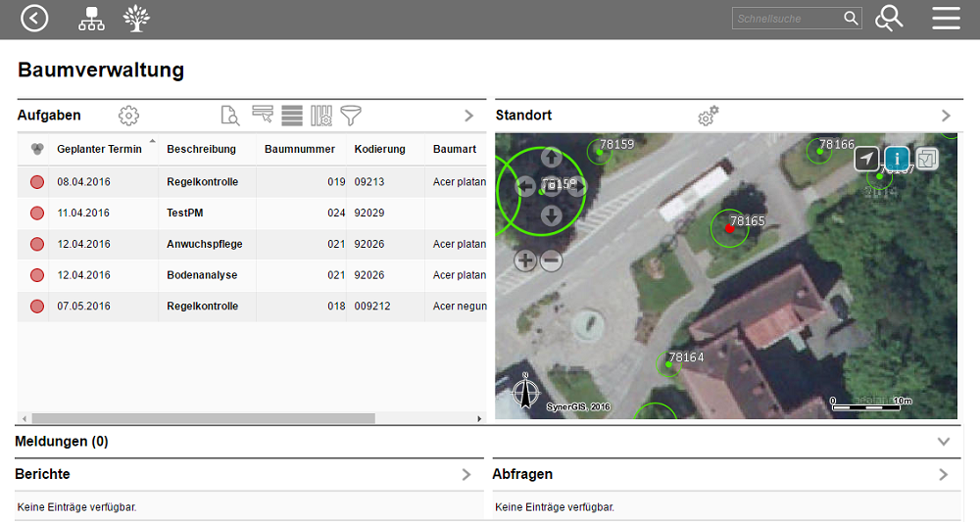
Task: Expand the Abfragen panel chevron
Action: (x=944, y=475)
